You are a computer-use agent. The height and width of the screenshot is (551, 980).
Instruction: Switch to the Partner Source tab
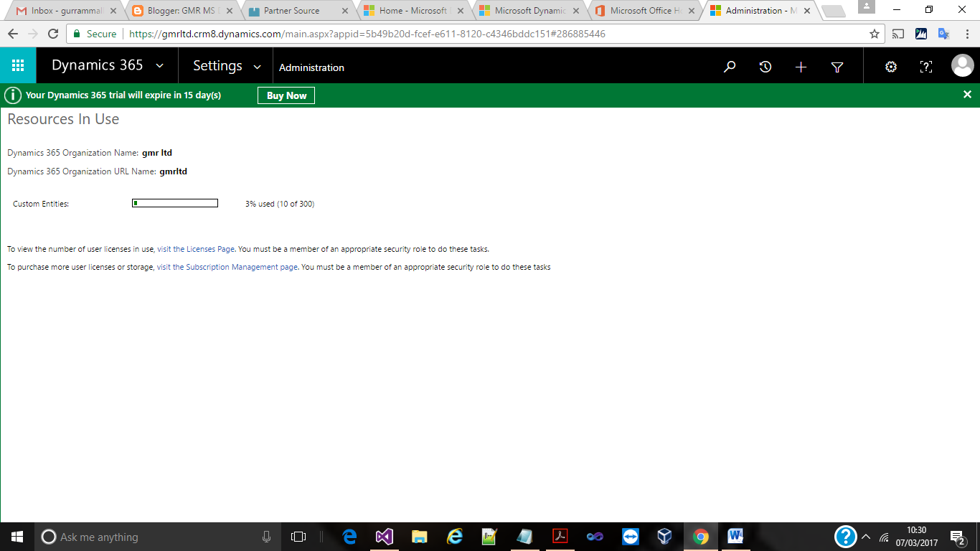click(298, 11)
